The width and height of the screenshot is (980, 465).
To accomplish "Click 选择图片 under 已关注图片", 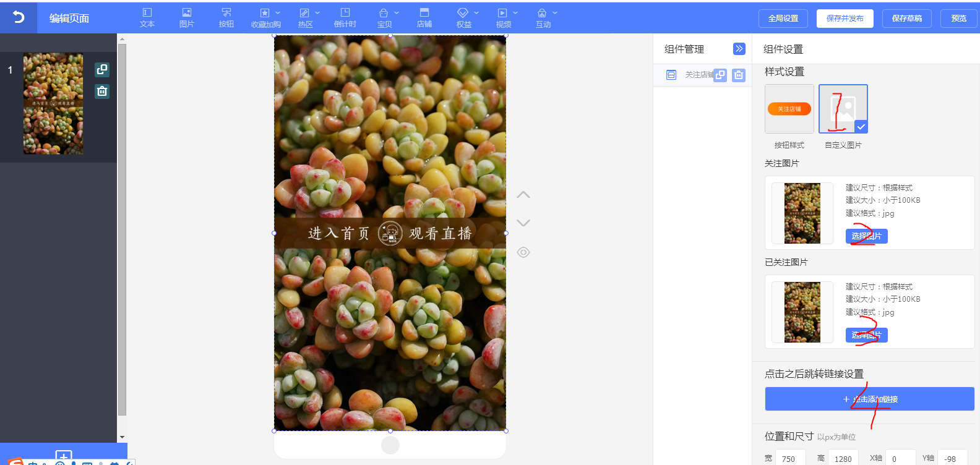I will coord(867,335).
